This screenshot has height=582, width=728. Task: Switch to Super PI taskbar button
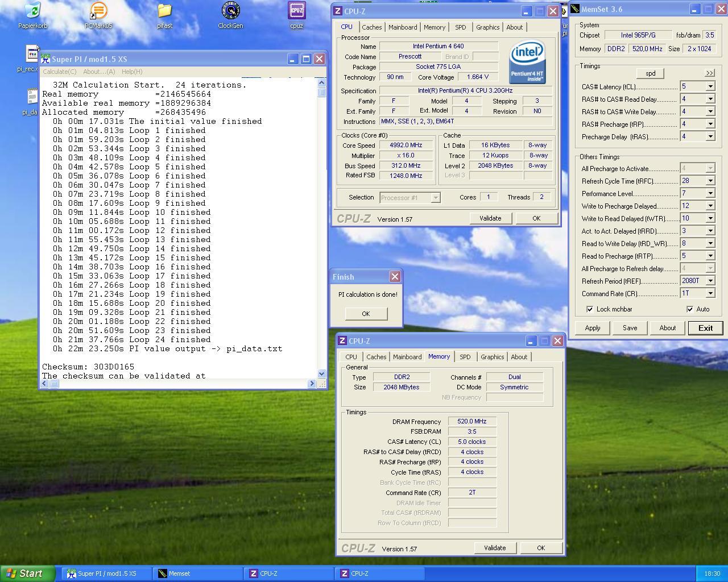click(x=106, y=573)
